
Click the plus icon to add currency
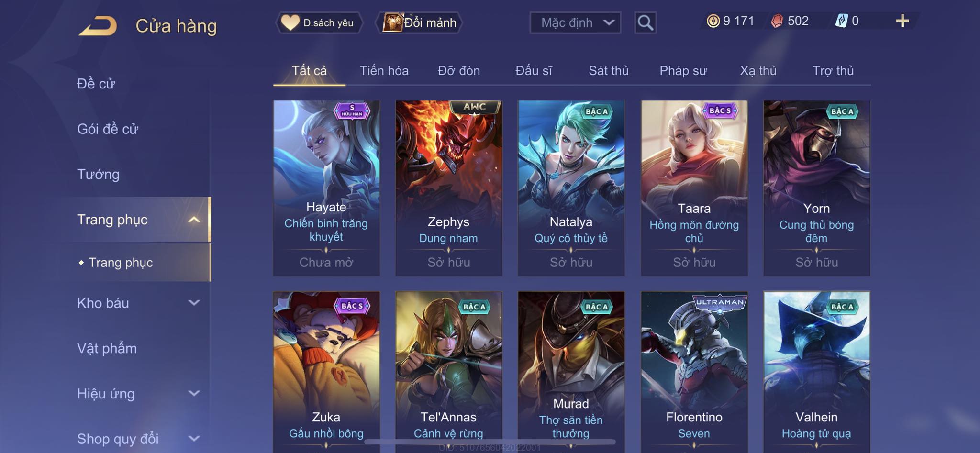[x=902, y=21]
